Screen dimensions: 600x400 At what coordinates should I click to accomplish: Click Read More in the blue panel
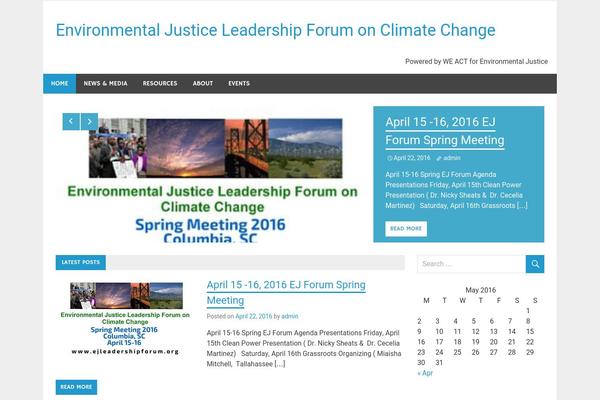406,229
